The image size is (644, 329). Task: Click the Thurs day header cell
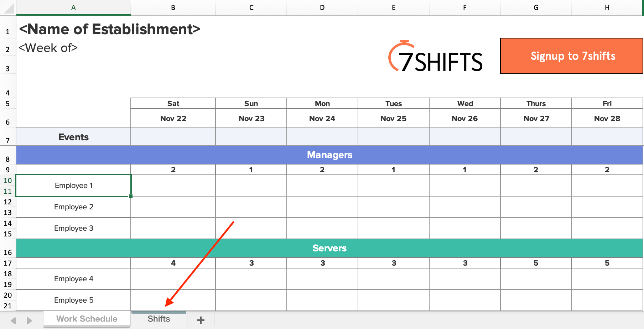tap(536, 103)
